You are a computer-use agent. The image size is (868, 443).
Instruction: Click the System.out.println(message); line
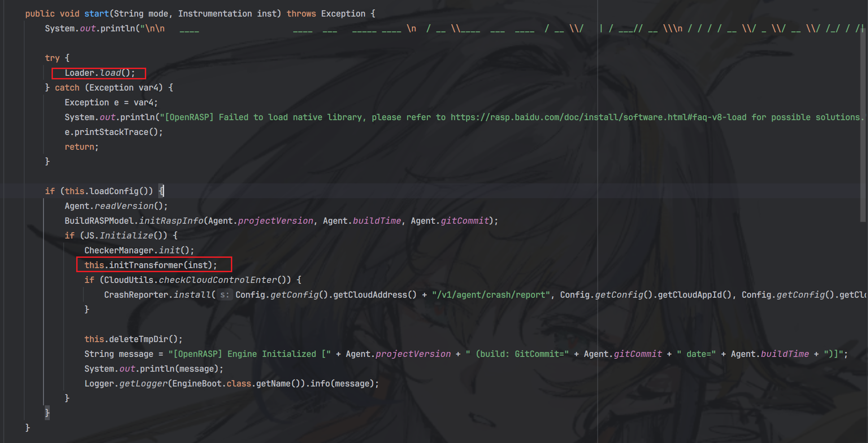tap(154, 369)
